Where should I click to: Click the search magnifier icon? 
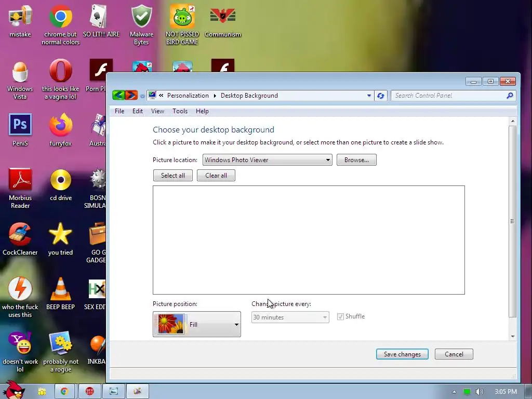pos(510,96)
